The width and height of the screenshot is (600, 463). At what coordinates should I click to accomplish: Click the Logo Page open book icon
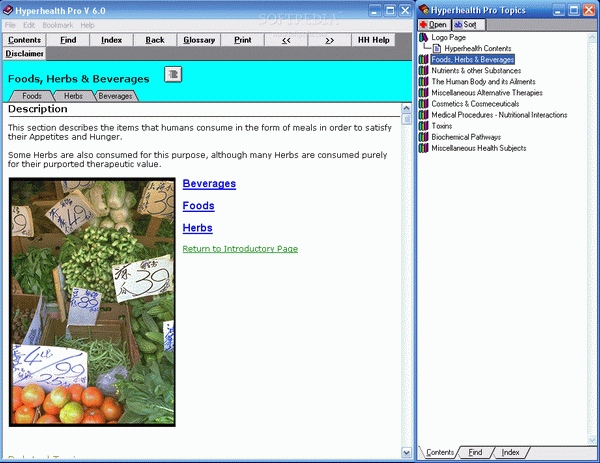[x=423, y=37]
